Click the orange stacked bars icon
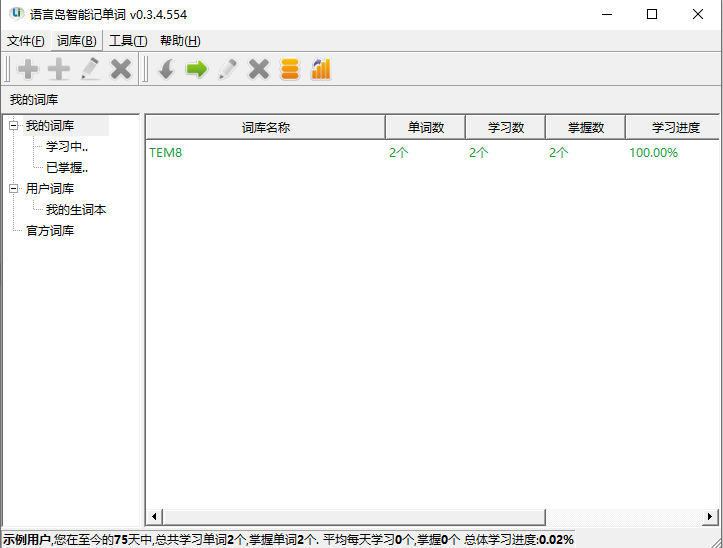Image resolution: width=723 pixels, height=548 pixels. [290, 70]
